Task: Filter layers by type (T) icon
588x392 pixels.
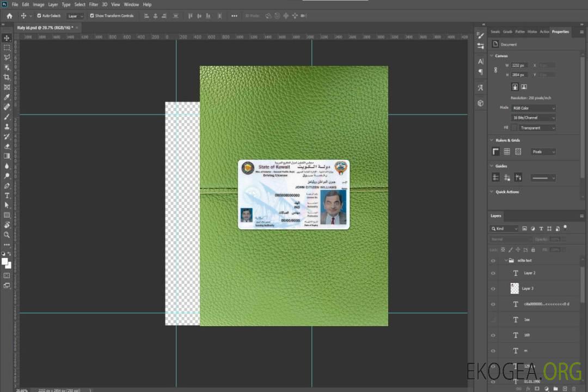Action: coord(541,229)
